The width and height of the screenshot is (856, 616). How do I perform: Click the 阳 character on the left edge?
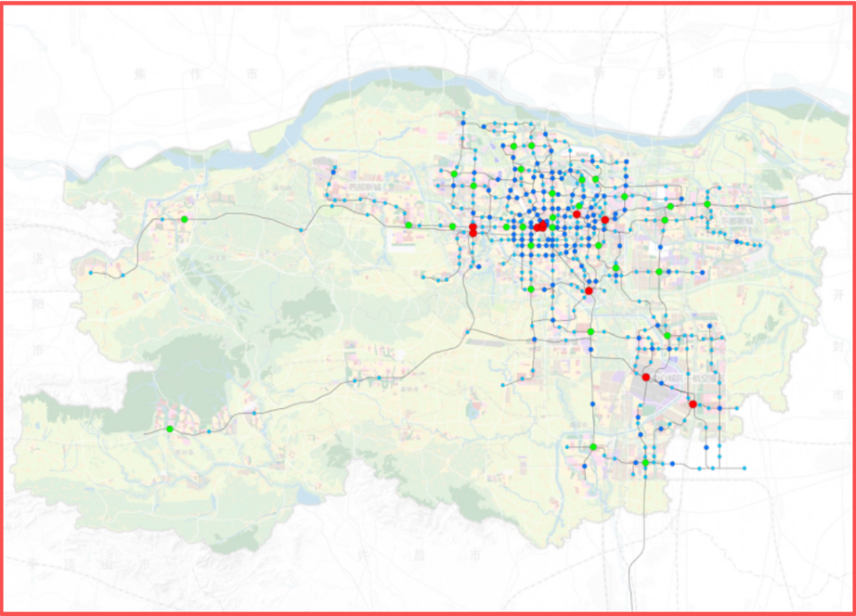click(x=37, y=303)
